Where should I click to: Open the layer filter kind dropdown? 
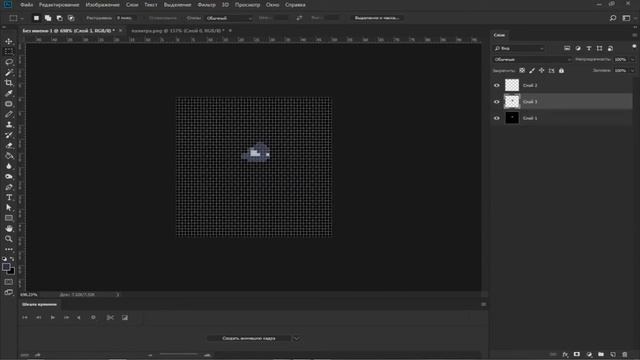tap(519, 48)
